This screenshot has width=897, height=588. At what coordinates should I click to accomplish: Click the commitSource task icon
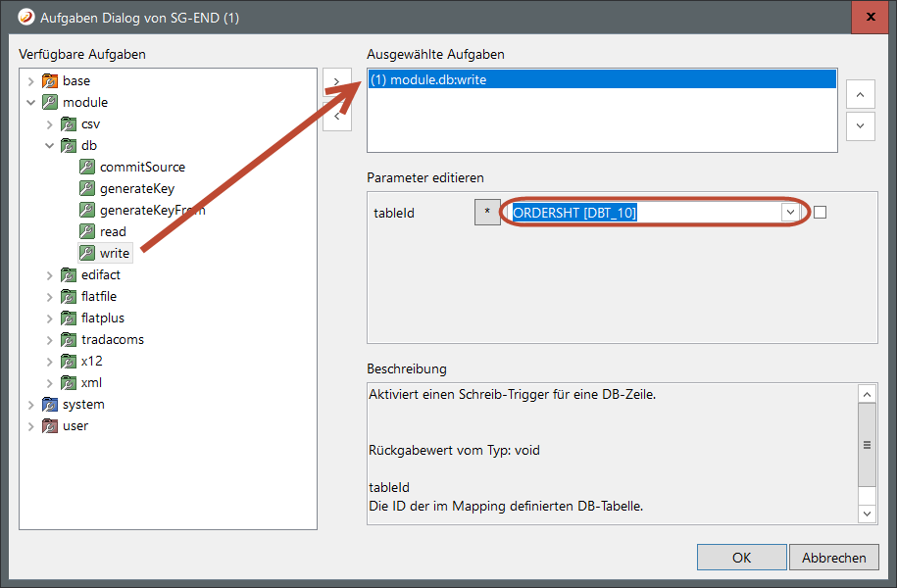click(x=86, y=168)
